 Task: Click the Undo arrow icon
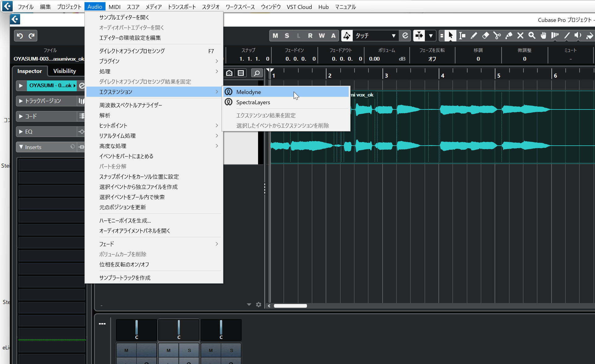[20, 36]
